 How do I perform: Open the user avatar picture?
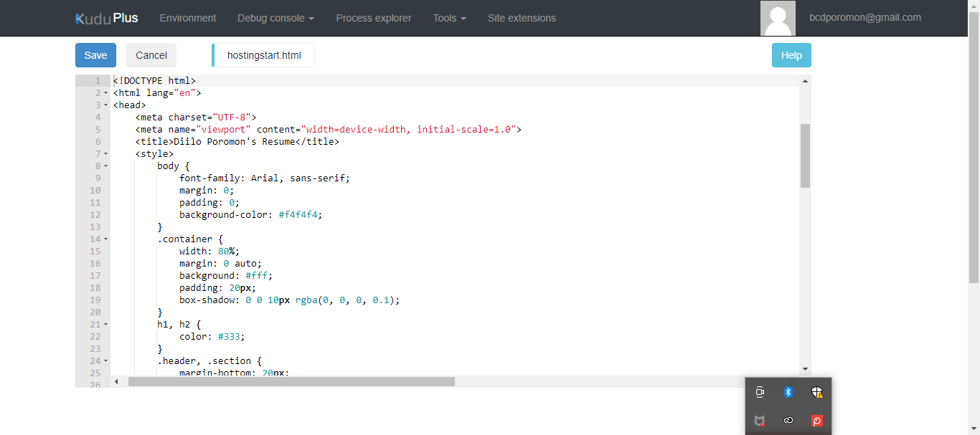pyautogui.click(x=778, y=18)
